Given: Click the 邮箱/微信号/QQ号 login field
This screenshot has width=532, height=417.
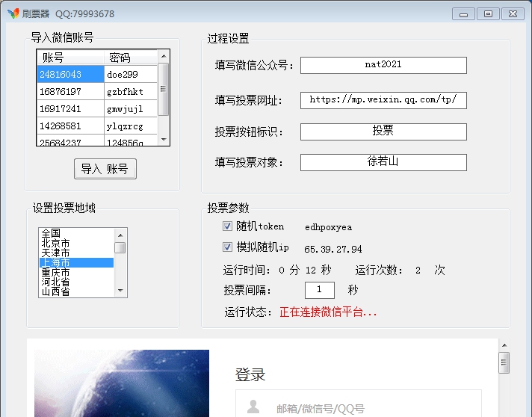Looking at the screenshot, I should [359, 404].
